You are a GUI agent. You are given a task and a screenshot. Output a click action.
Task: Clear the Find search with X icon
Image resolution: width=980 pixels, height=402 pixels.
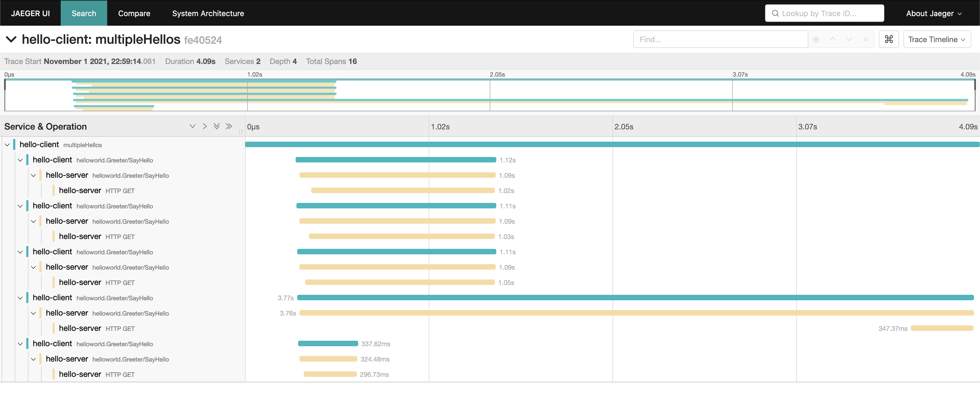[x=865, y=39]
